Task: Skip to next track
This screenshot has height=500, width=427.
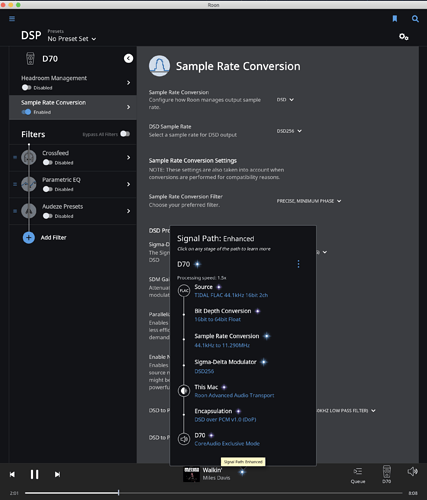Action: (x=57, y=474)
